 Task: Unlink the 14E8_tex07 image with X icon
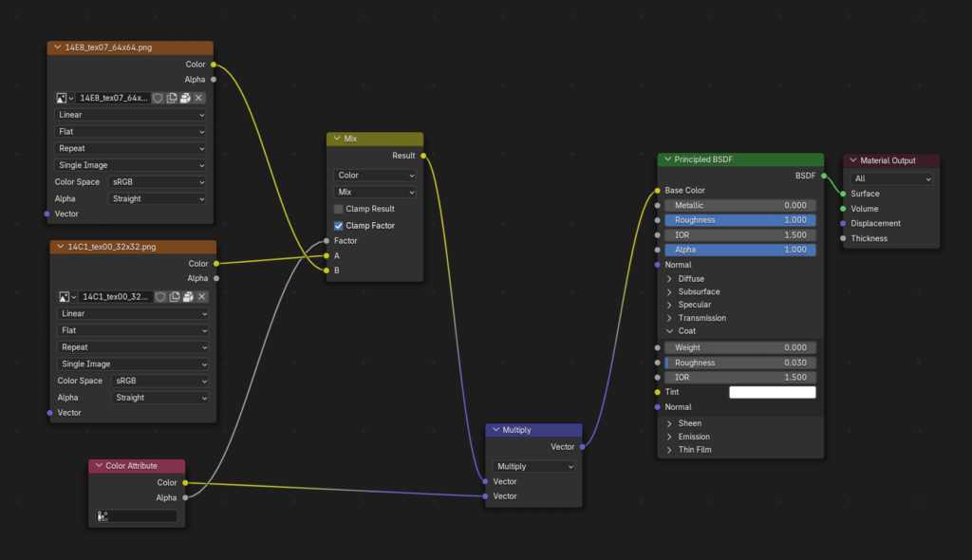click(198, 98)
